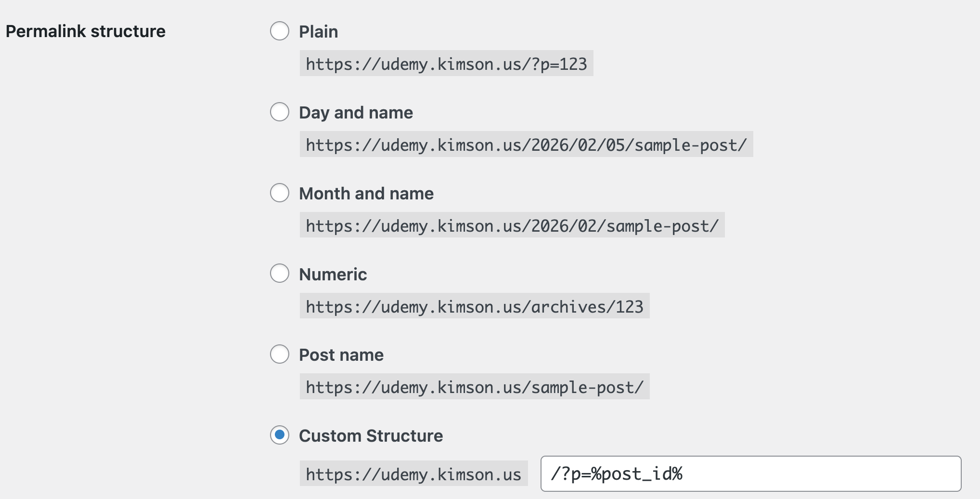Click the Custom Structure radio button
Viewport: 980px width, 499px height.
pyautogui.click(x=279, y=435)
